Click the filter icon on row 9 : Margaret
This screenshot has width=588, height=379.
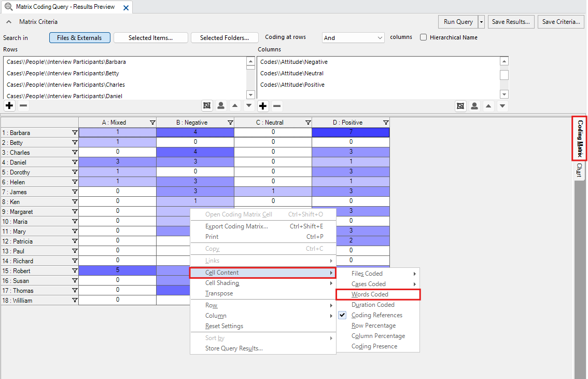(x=75, y=211)
